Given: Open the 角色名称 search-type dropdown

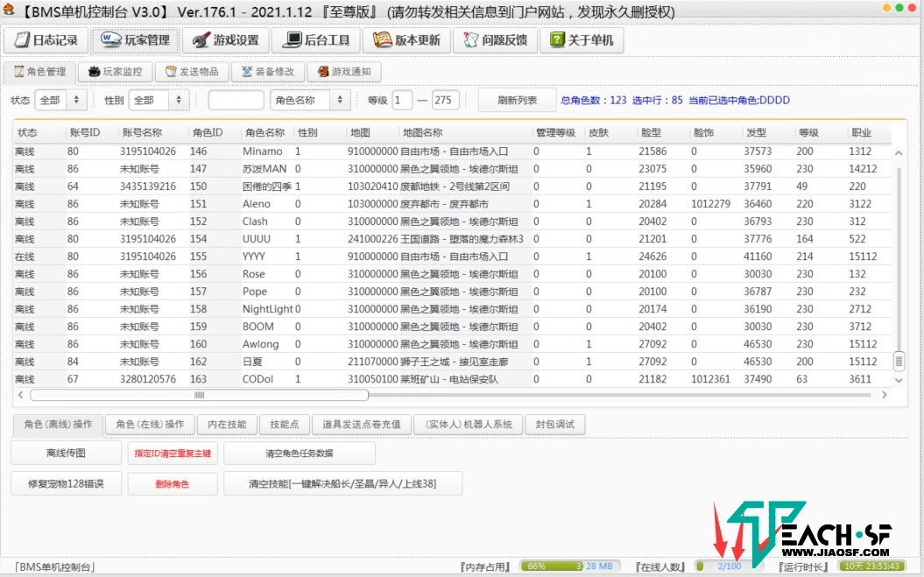Looking at the screenshot, I should pyautogui.click(x=310, y=100).
